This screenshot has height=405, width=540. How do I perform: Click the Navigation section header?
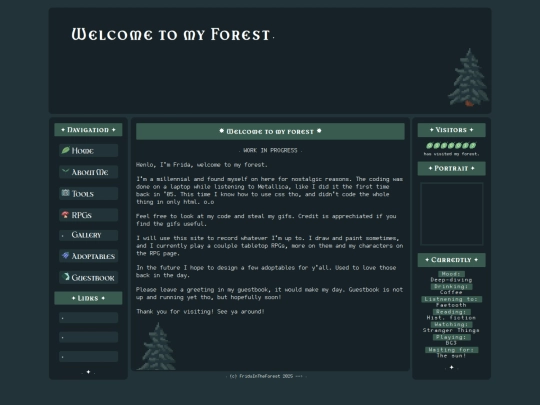pyautogui.click(x=88, y=130)
